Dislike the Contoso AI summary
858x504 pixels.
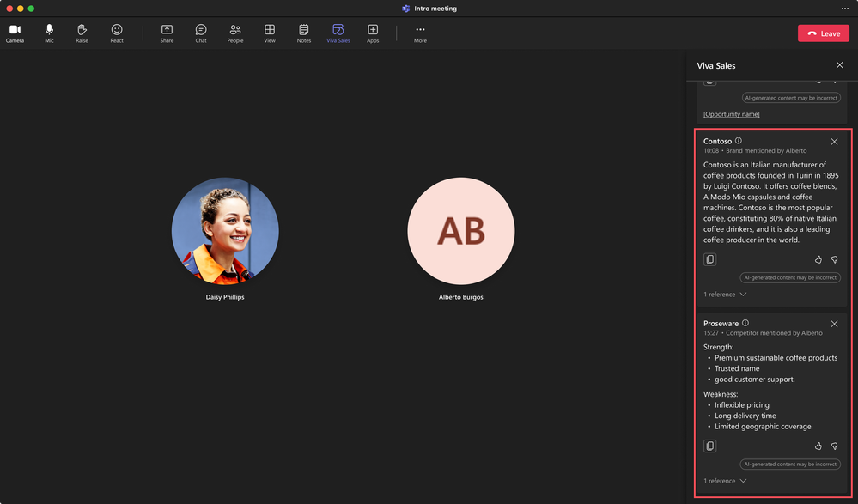pyautogui.click(x=835, y=259)
